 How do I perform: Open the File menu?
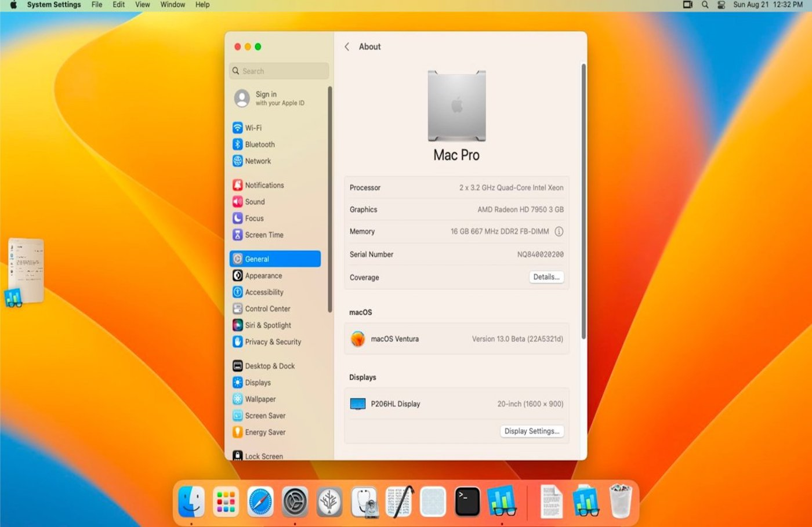pos(97,5)
